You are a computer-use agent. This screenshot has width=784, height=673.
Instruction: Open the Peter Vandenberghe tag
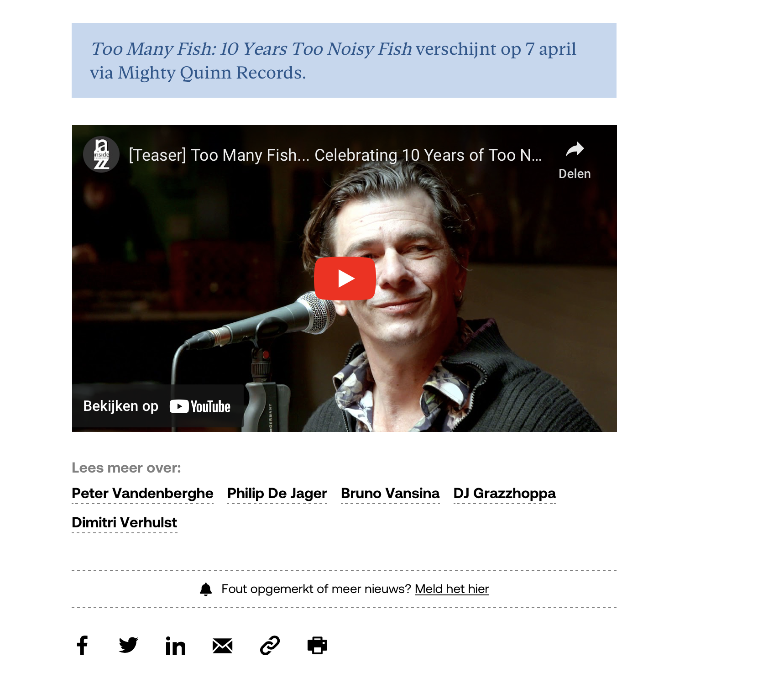(x=142, y=493)
